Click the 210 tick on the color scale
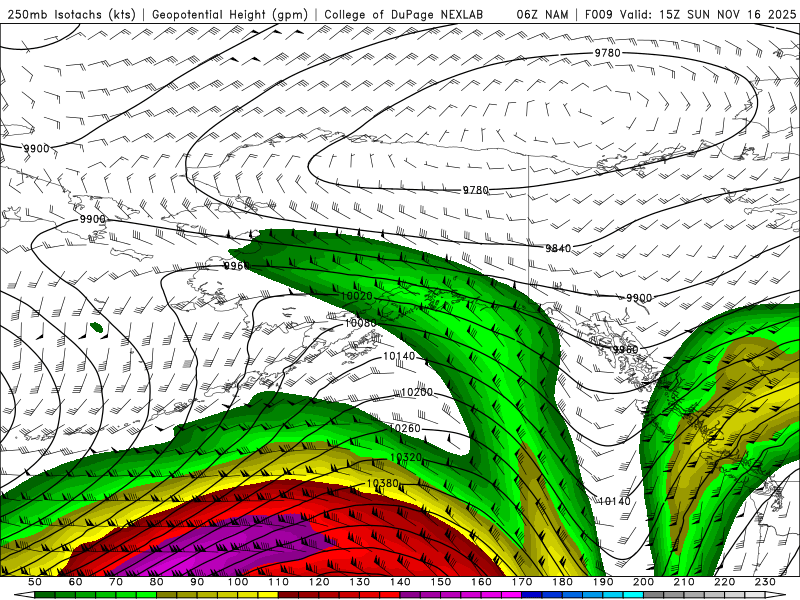This screenshot has height=600, width=800. click(x=684, y=582)
